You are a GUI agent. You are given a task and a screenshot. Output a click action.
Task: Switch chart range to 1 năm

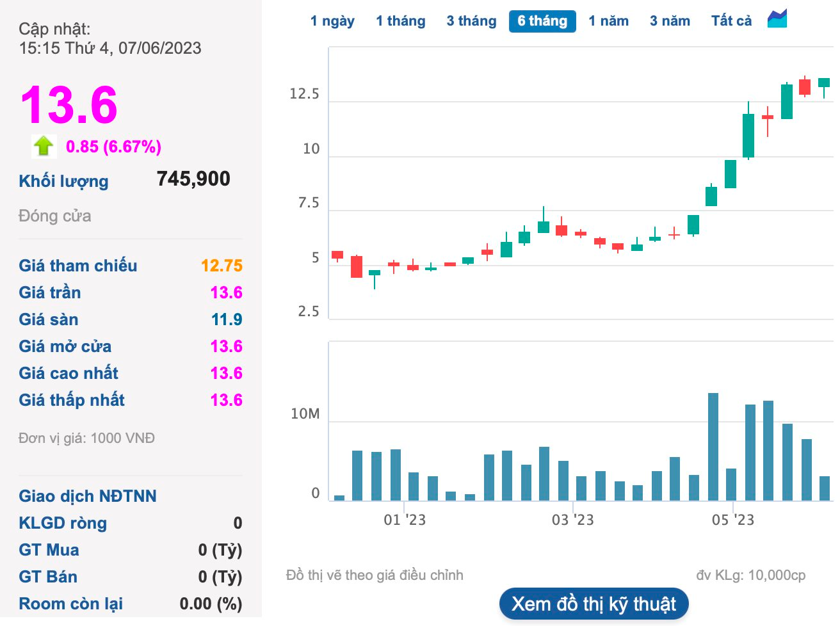pyautogui.click(x=609, y=21)
